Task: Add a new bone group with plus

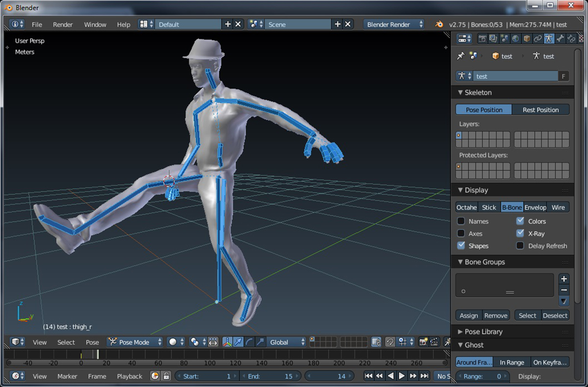Action: [x=564, y=279]
